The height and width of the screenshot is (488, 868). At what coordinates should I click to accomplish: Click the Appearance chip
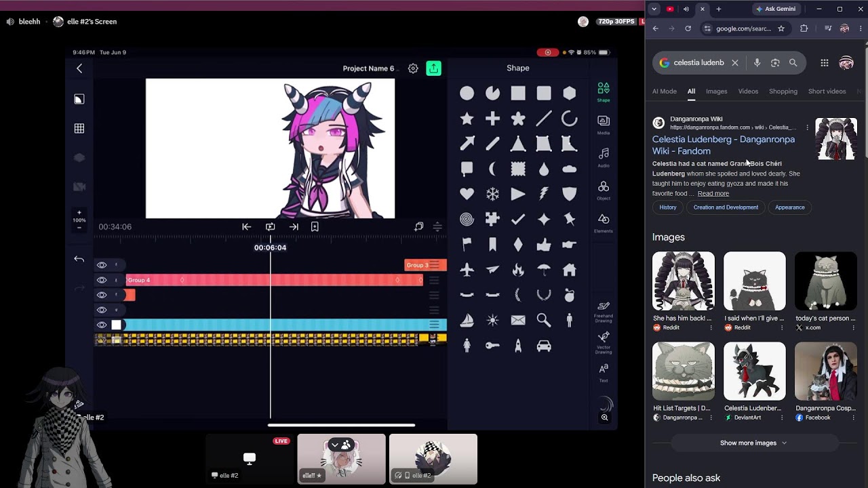[789, 207]
